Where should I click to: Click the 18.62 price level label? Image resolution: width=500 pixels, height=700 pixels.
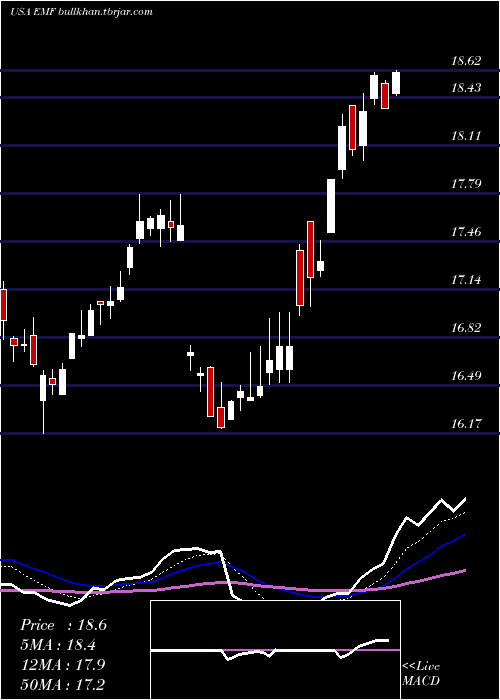click(466, 61)
